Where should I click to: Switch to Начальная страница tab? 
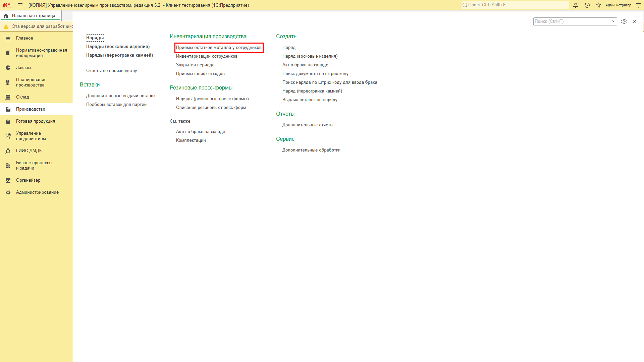(31, 16)
